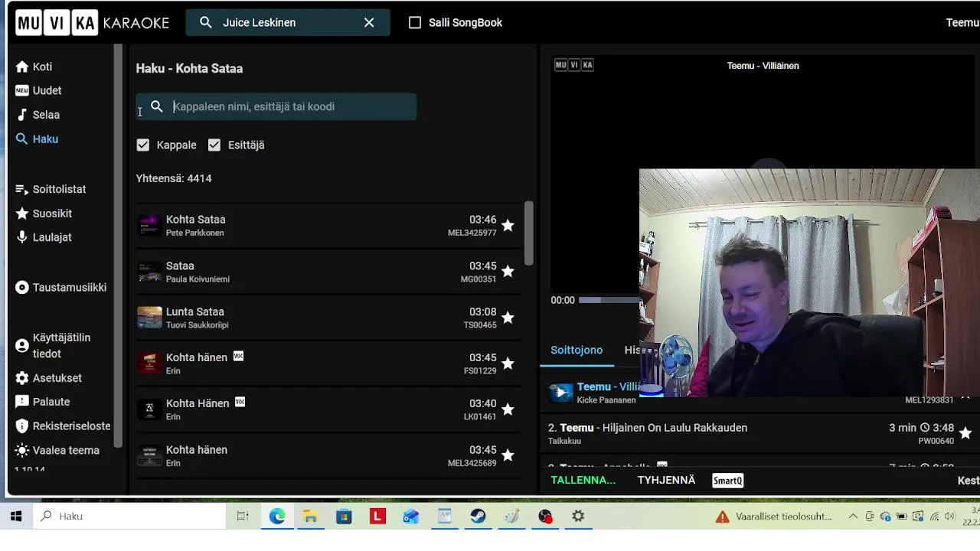Toggle the SmartQ button
The height and width of the screenshot is (551, 980).
point(727,481)
